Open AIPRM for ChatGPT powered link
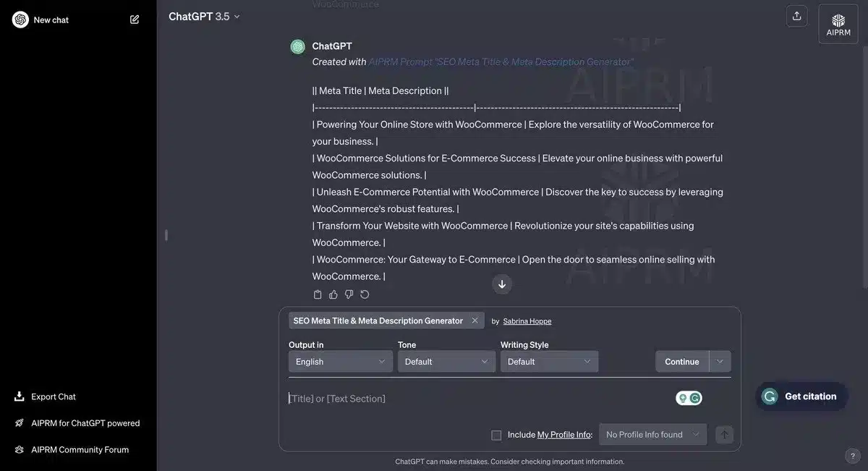The width and height of the screenshot is (868, 471). [x=85, y=423]
